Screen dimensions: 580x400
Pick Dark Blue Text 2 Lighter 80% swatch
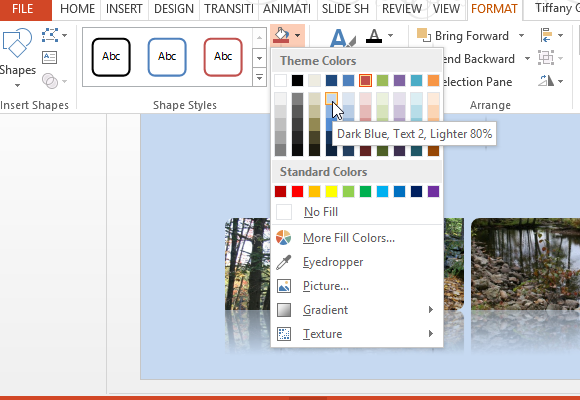331,99
